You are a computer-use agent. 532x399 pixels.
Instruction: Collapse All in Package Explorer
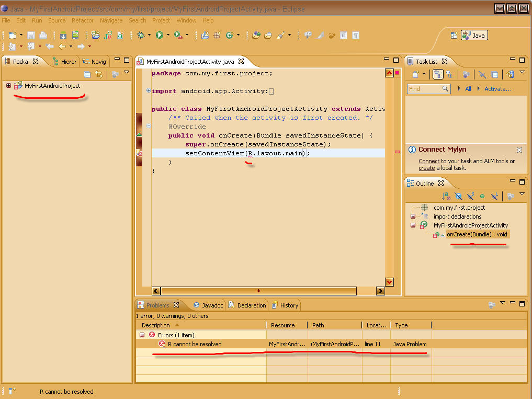pos(87,74)
